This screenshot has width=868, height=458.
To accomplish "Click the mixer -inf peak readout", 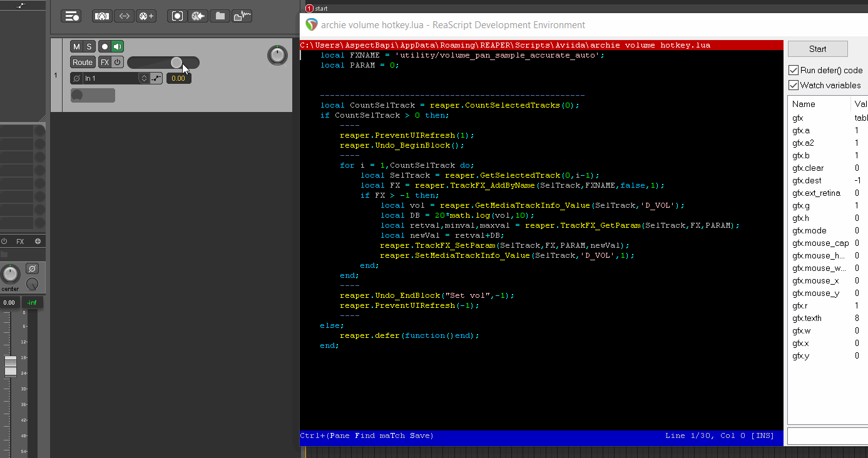I will 32,303.
